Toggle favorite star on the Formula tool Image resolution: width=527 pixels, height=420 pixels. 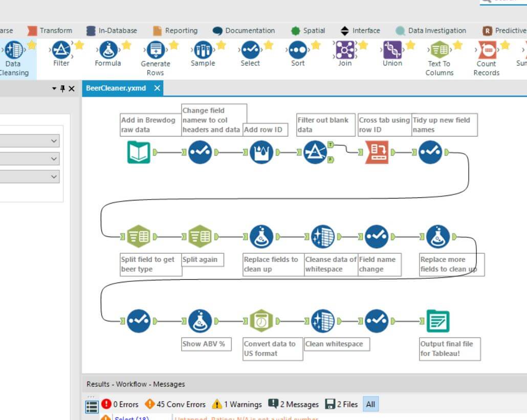coord(126,45)
